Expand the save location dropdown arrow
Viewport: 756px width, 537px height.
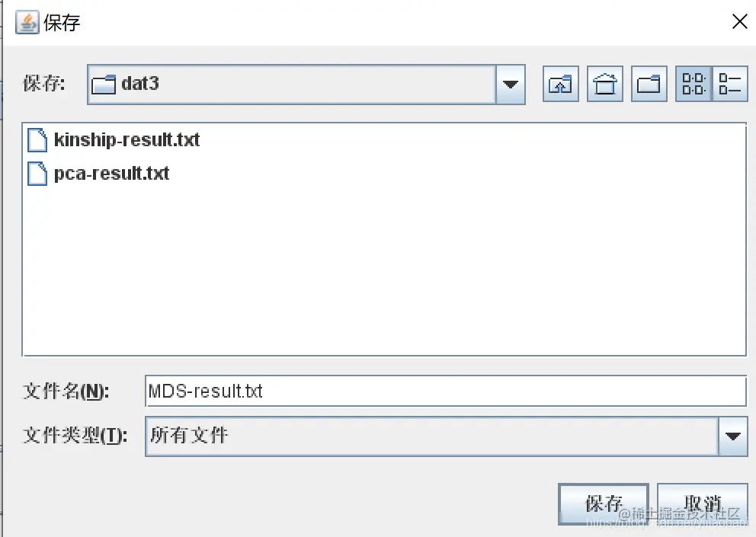(510, 85)
